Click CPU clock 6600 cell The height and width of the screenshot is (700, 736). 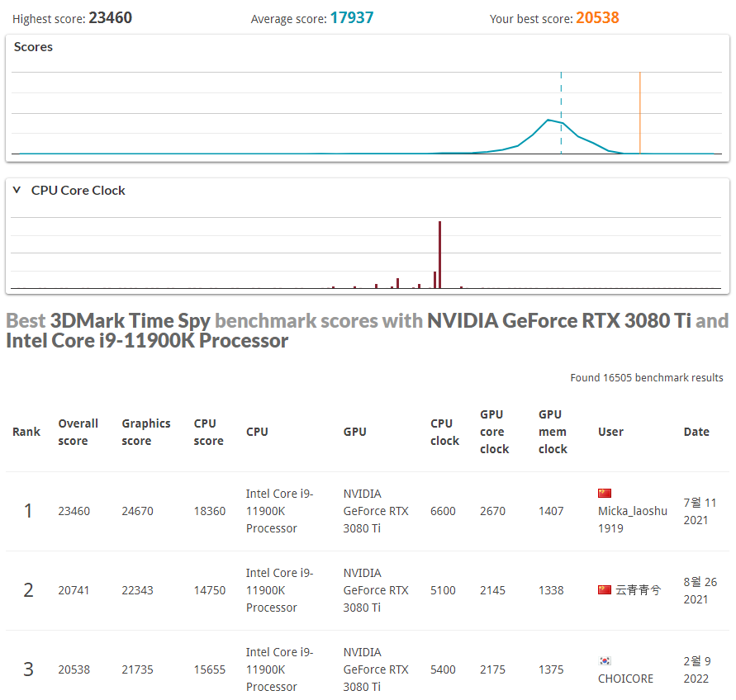(x=443, y=511)
